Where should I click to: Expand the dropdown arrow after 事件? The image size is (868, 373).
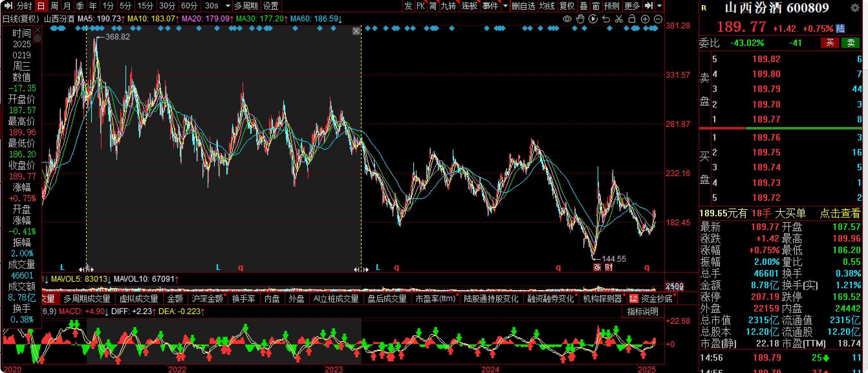505,6
